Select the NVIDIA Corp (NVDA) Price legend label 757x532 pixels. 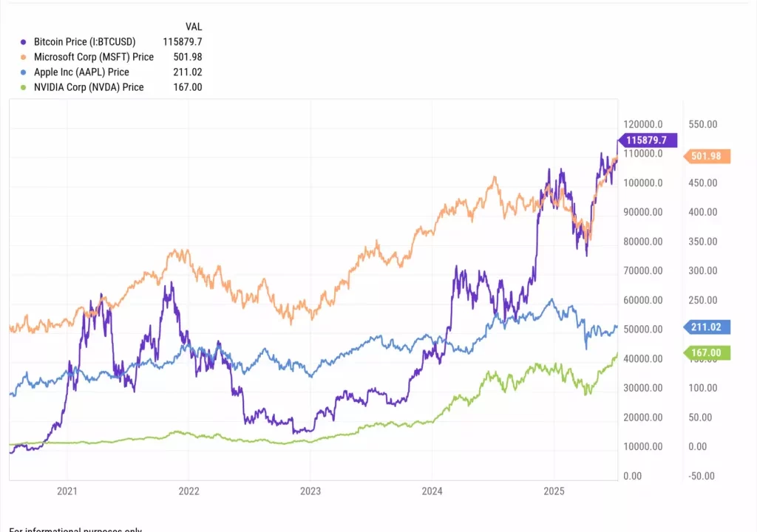pyautogui.click(x=89, y=87)
